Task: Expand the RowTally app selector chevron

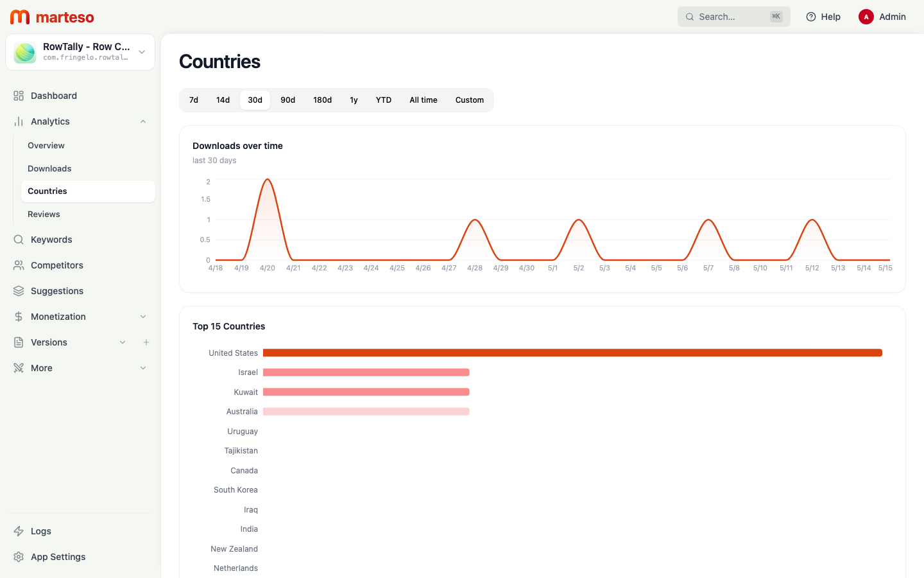Action: 142,52
